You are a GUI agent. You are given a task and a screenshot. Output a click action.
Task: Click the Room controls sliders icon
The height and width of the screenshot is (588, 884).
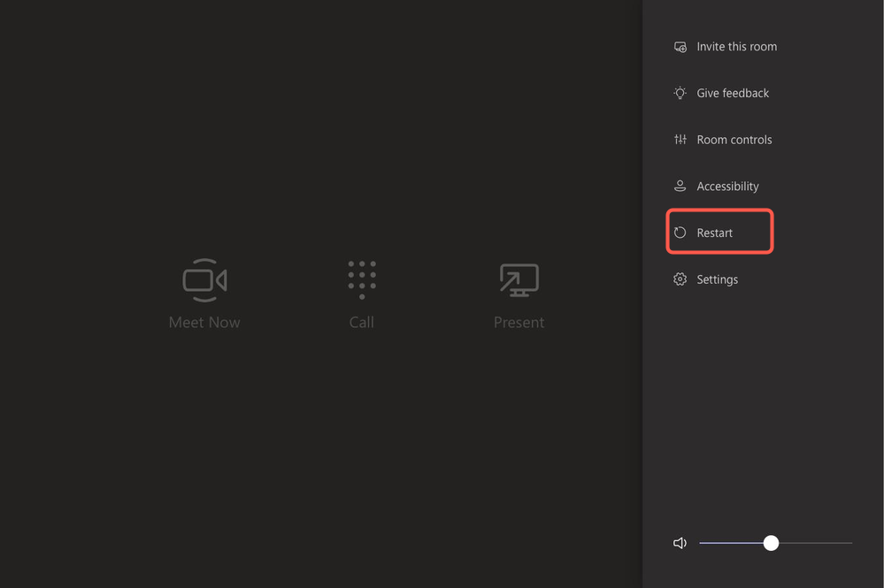(680, 140)
